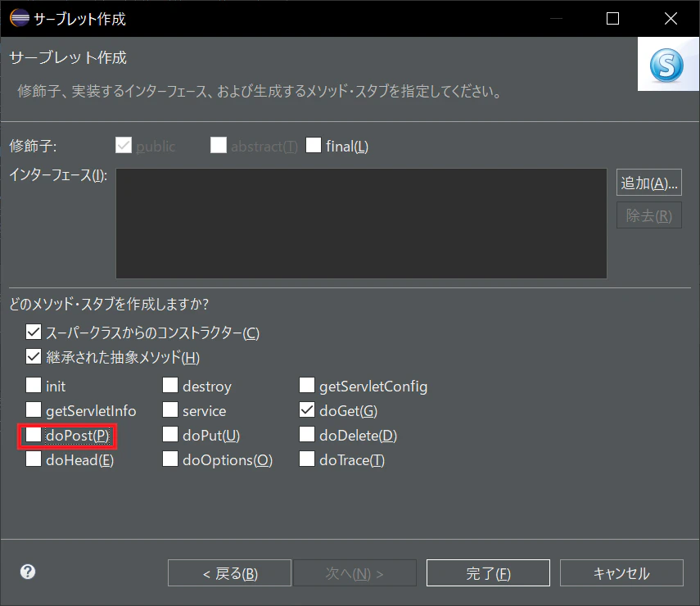This screenshot has height=606, width=700.
Task: Check the doHead(E) checkbox
Action: coord(34,459)
